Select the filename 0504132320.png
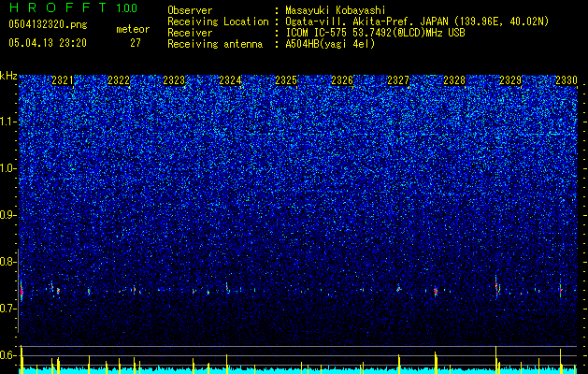Image resolution: width=588 pixels, height=374 pixels. click(48, 24)
